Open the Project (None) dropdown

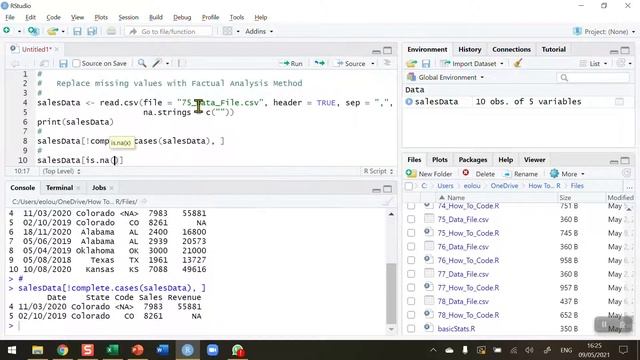(x=604, y=31)
